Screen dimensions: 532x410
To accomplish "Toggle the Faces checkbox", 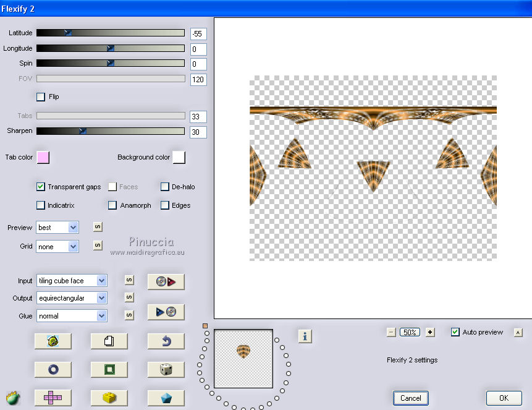I will tap(112, 187).
